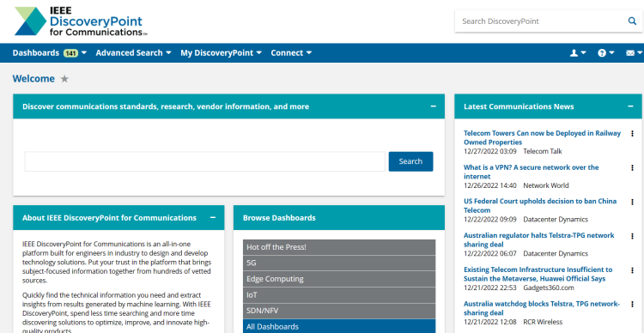Select the 5G dashboard
Screen dimensions: 644x333
point(339,263)
